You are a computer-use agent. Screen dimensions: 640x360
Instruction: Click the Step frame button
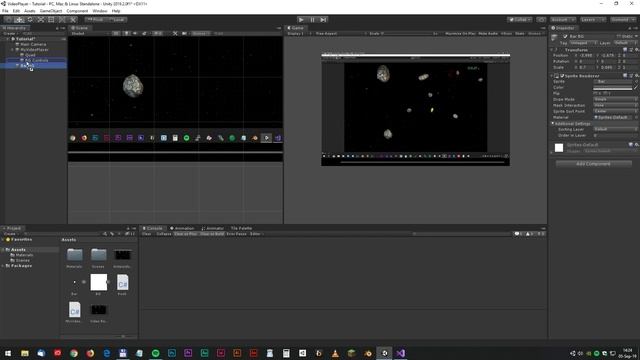coord(323,20)
